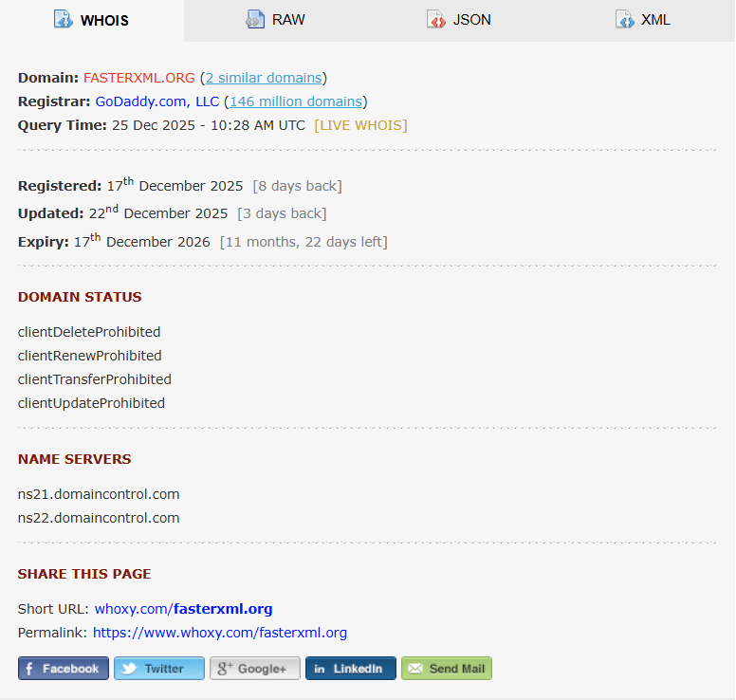The width and height of the screenshot is (736, 700).
Task: Open the 146 million domains link
Action: [296, 101]
